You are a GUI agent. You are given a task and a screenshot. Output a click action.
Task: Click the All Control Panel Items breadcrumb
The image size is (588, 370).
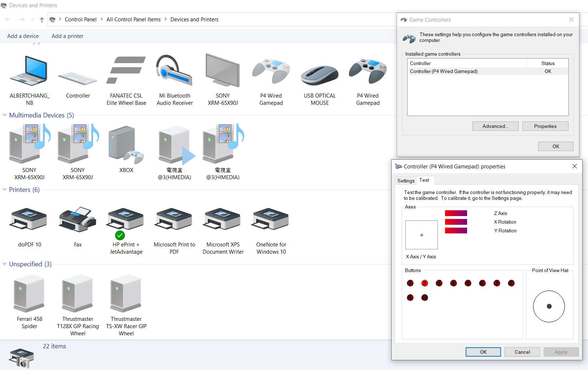[x=134, y=20]
